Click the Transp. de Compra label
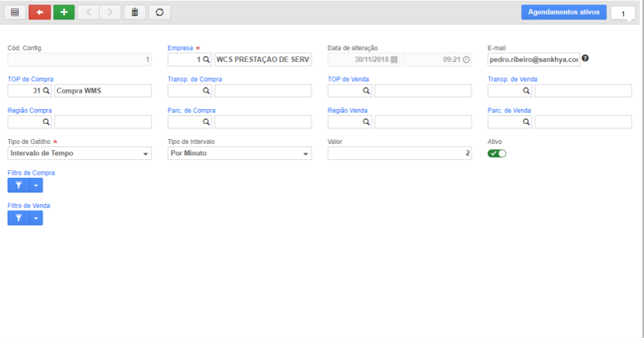 [195, 79]
